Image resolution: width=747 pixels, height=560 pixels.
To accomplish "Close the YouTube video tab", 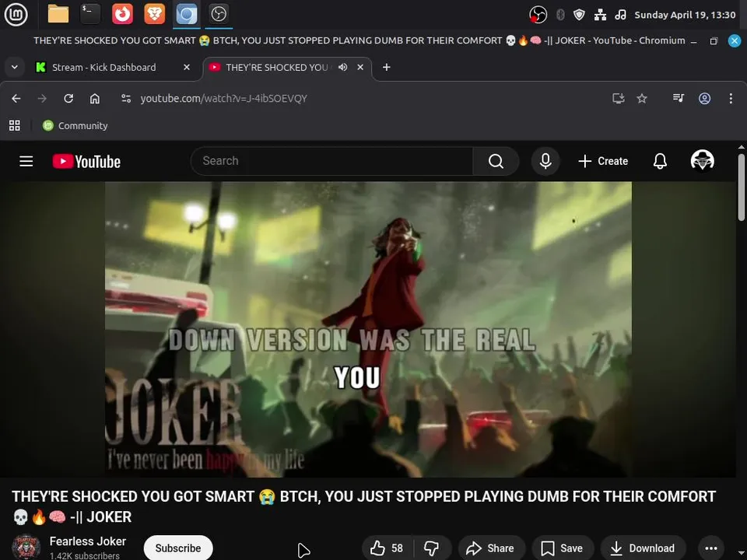I will 360,67.
